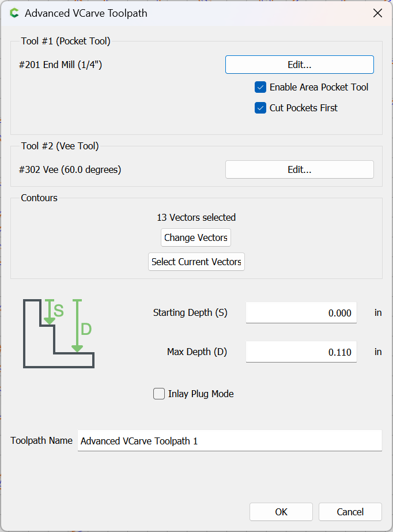Edit the Tool #1 pocket tool
This screenshot has width=393, height=532.
pos(299,65)
